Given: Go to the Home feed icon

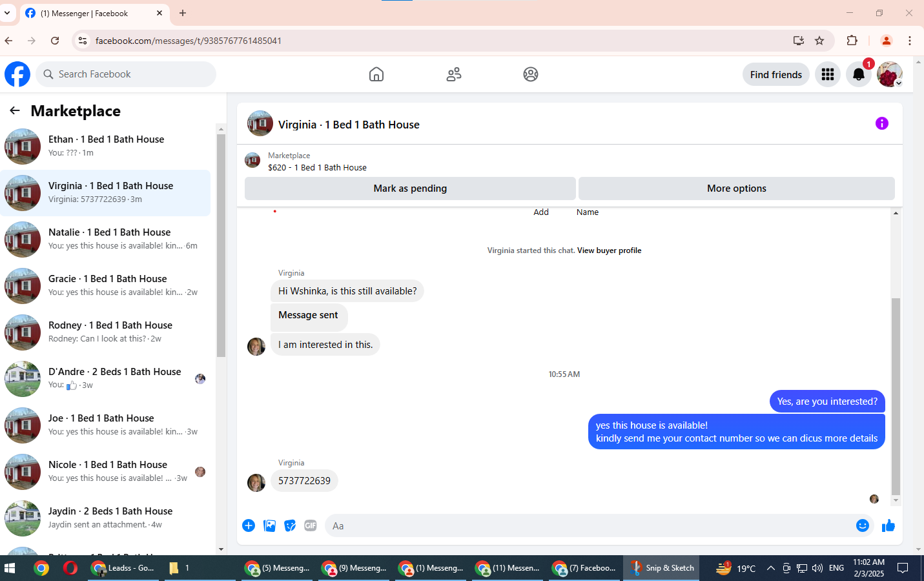Looking at the screenshot, I should [376, 74].
